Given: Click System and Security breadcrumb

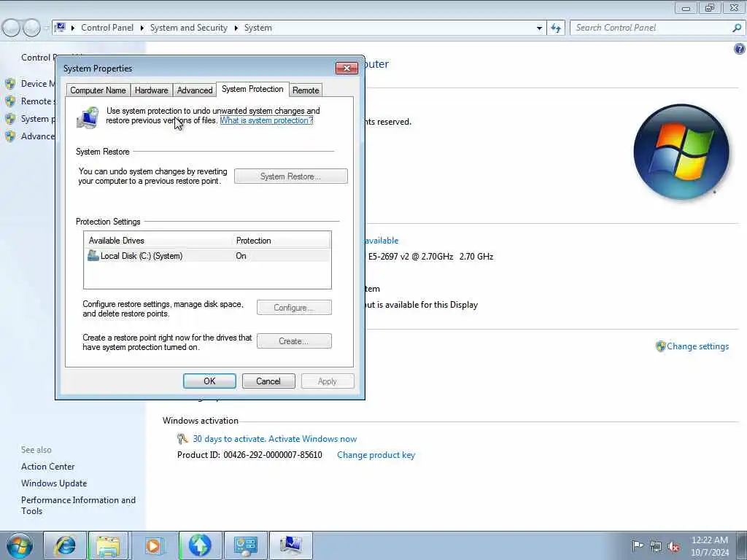Looking at the screenshot, I should point(189,28).
